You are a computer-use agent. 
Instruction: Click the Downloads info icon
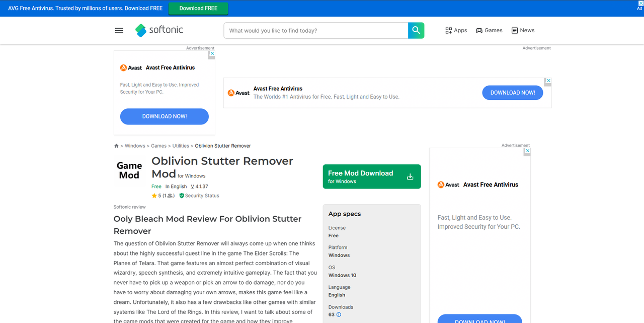click(339, 315)
